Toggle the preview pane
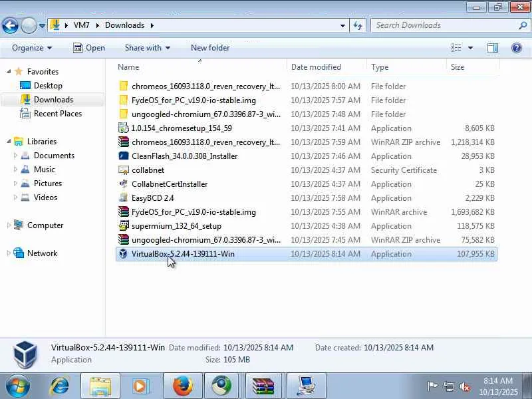Screen dimensions: 532x399 [493, 48]
